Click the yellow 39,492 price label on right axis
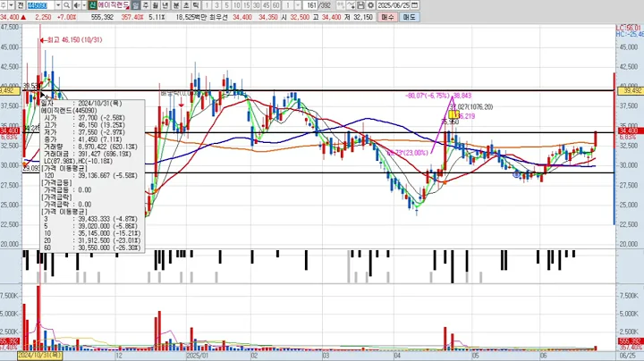Image resolution: width=644 pixels, height=361 pixels. [629, 90]
